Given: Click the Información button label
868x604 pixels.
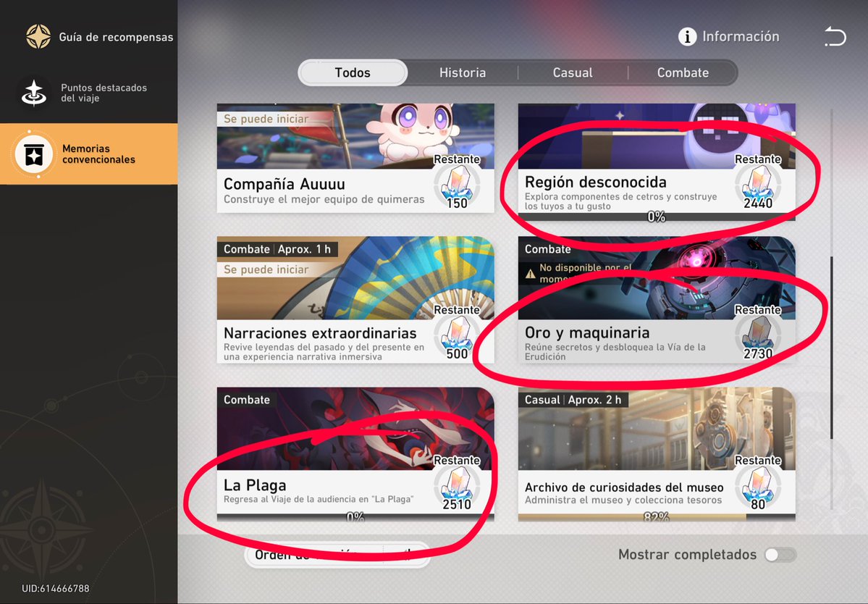Looking at the screenshot, I should [x=741, y=36].
